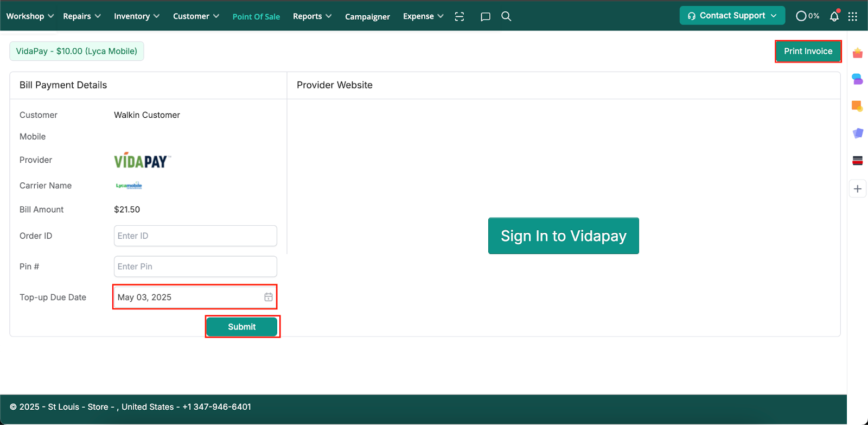
Task: Select the Walkin Customer text
Action: point(147,115)
